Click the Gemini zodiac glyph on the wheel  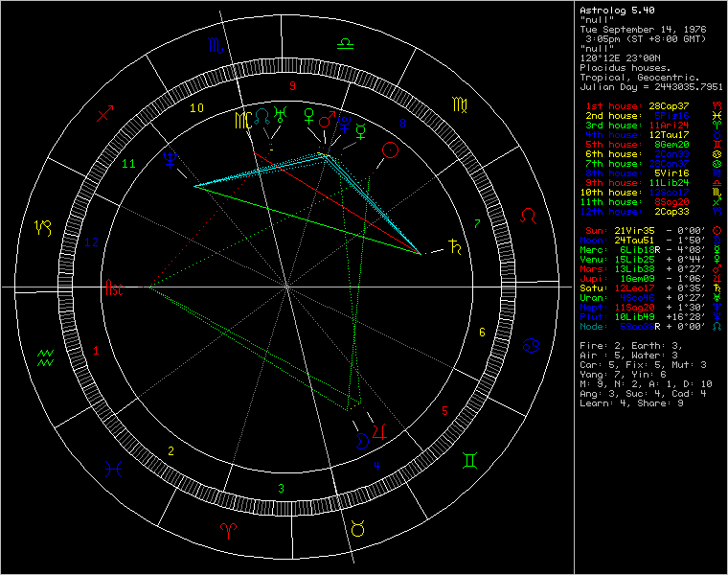tap(469, 461)
